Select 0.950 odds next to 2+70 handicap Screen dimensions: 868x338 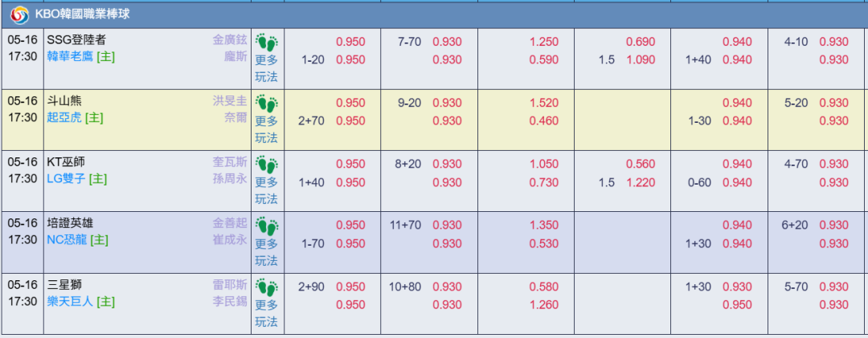[x=350, y=121]
